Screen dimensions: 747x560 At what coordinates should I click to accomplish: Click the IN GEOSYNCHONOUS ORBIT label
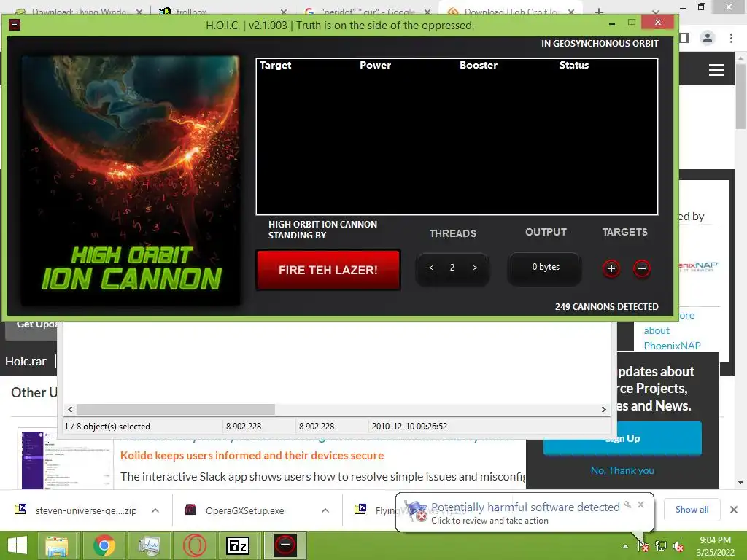pyautogui.click(x=600, y=43)
